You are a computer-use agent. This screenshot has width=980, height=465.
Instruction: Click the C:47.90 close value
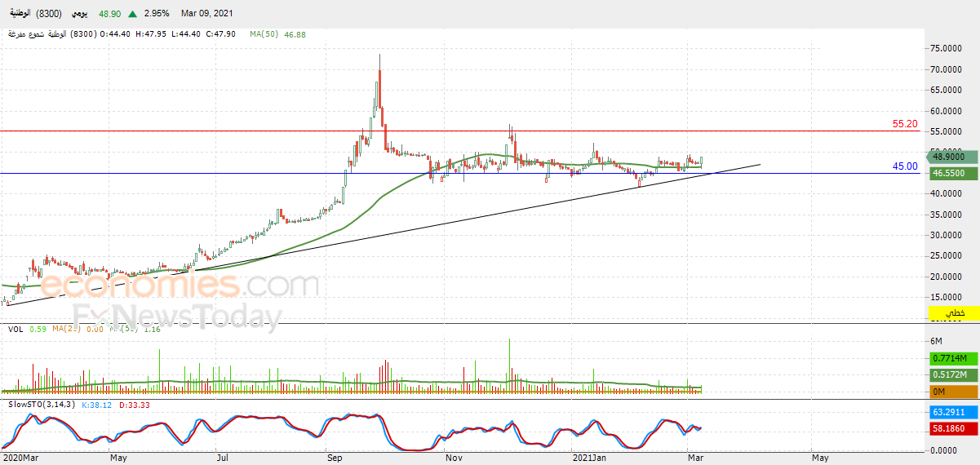pyautogui.click(x=220, y=34)
